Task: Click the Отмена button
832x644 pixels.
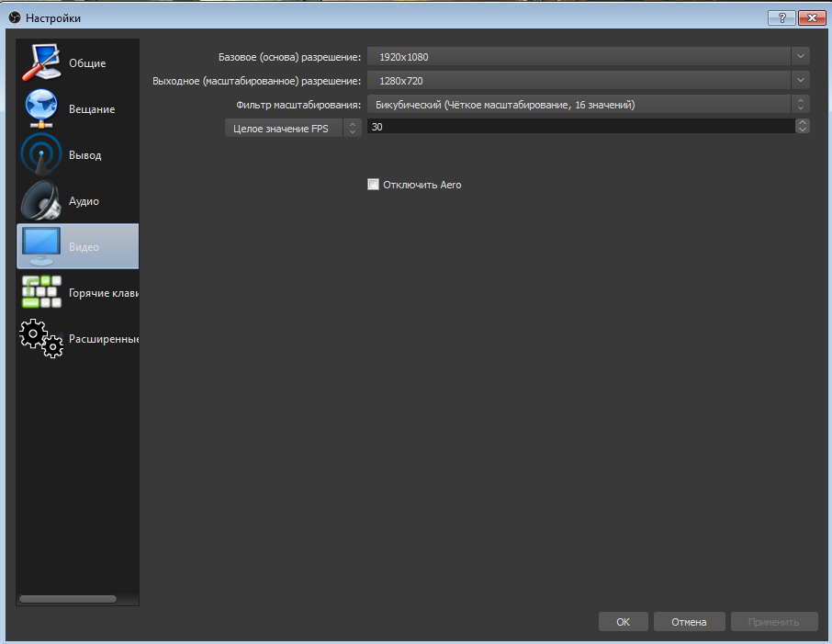Action: (689, 622)
